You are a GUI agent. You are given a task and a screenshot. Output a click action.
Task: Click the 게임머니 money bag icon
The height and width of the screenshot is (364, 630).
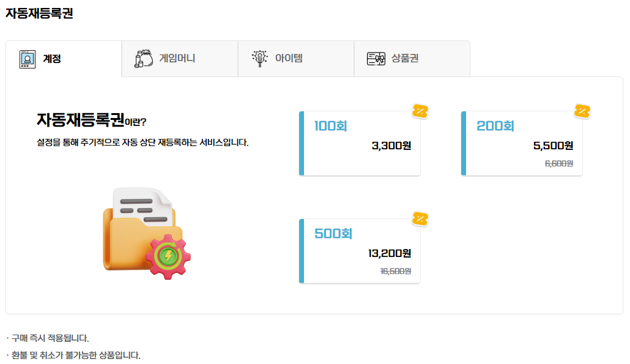coord(144,59)
